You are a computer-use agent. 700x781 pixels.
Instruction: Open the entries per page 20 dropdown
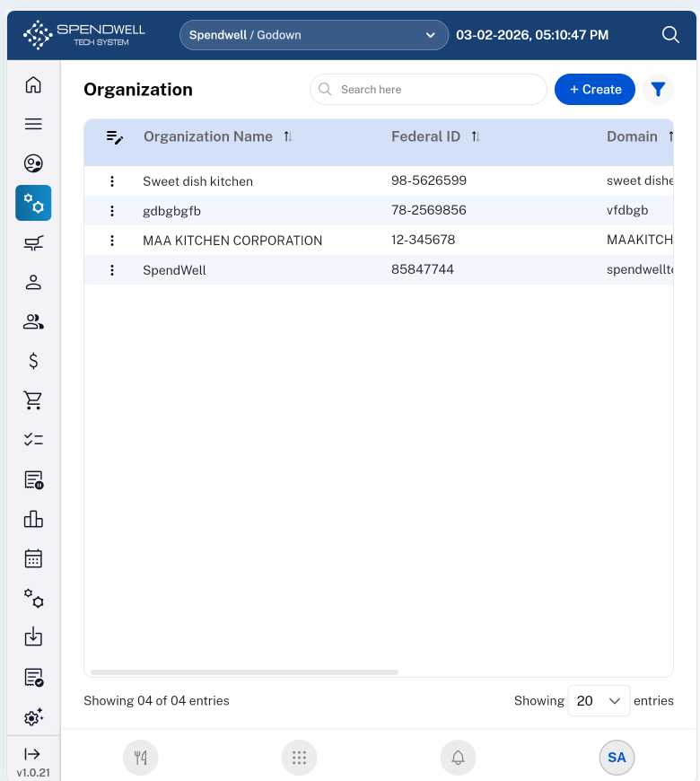coord(599,701)
